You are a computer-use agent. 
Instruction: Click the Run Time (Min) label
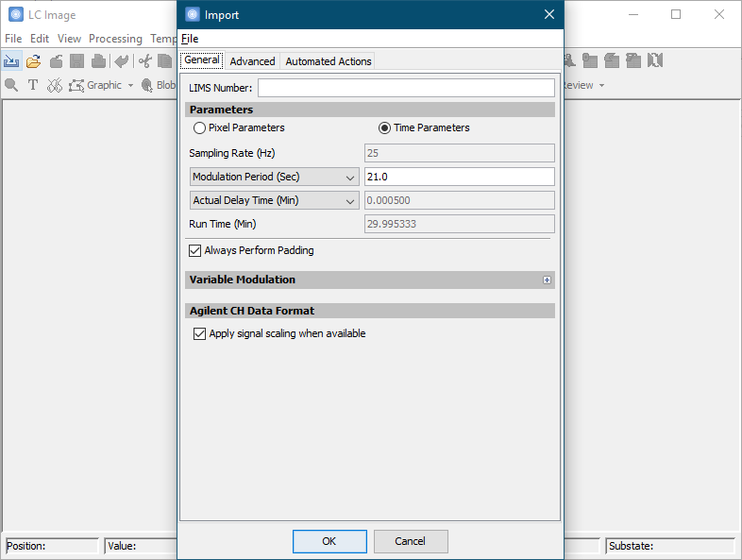(223, 224)
